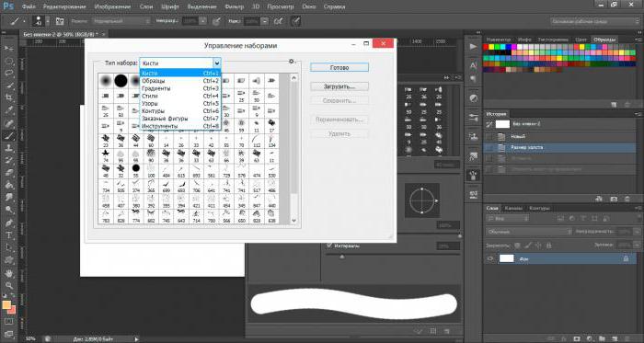Select the Brush tool in the toolbox
Viewport: 644px width, 343px height.
click(x=8, y=136)
